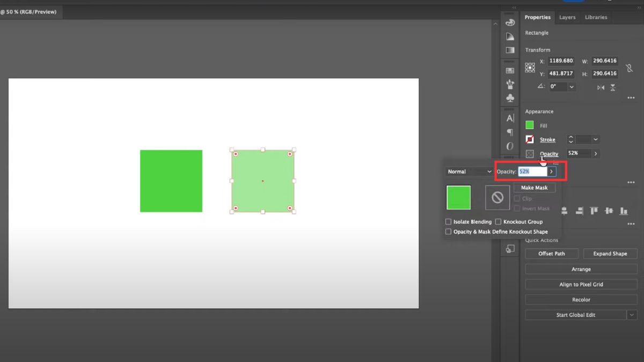Click the horizontal align center icon
This screenshot has width=644, height=362.
(565, 211)
